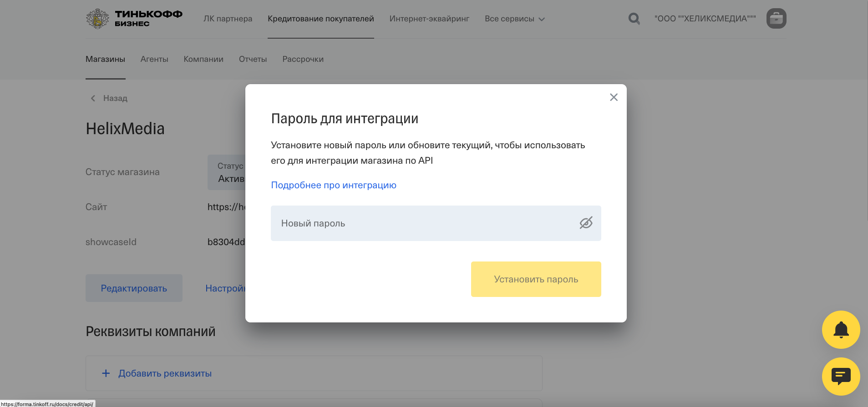Go to Интернет-эквайринг section
This screenshot has height=407, width=868.
pyautogui.click(x=429, y=19)
